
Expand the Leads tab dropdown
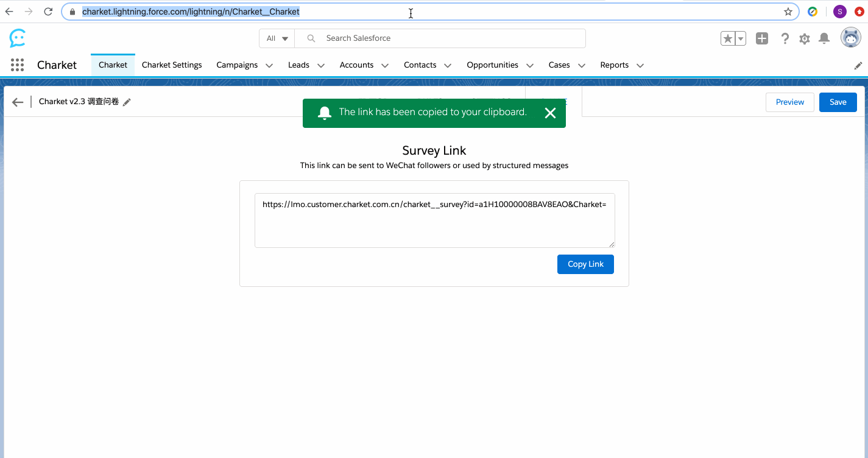pos(321,66)
